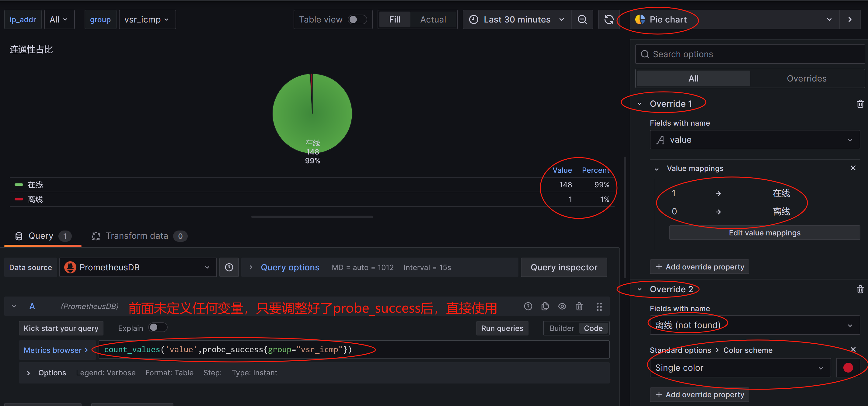Toggle the Explain switch
Screen dimensions: 868x406
tap(158, 328)
